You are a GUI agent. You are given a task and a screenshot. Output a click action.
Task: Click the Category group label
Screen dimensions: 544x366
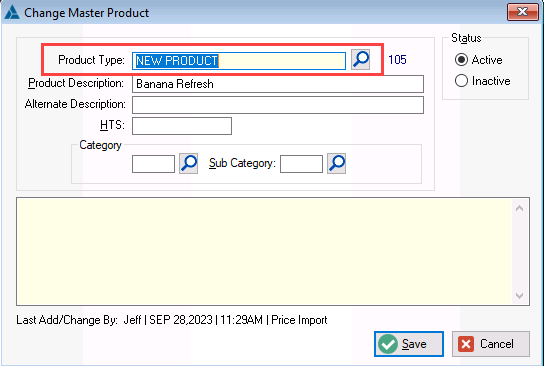click(x=100, y=145)
